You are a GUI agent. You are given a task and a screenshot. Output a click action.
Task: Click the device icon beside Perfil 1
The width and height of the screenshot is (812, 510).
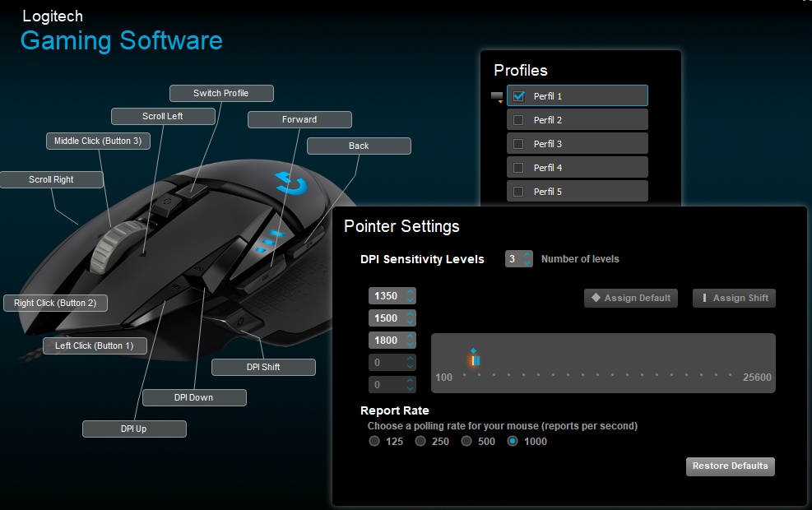point(497,97)
